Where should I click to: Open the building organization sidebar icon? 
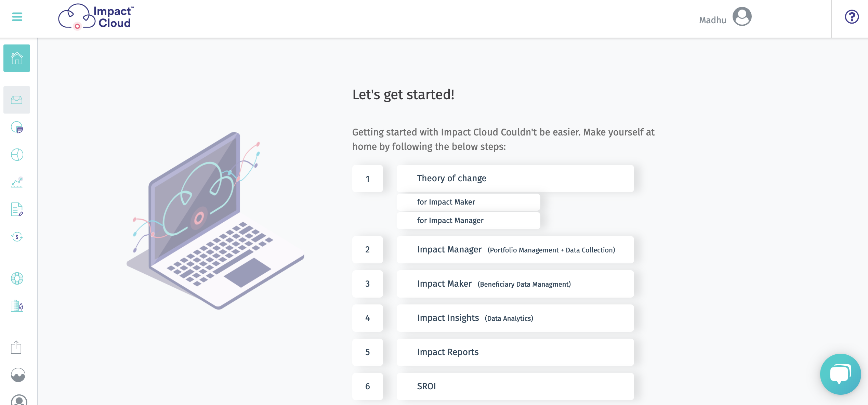point(17,306)
